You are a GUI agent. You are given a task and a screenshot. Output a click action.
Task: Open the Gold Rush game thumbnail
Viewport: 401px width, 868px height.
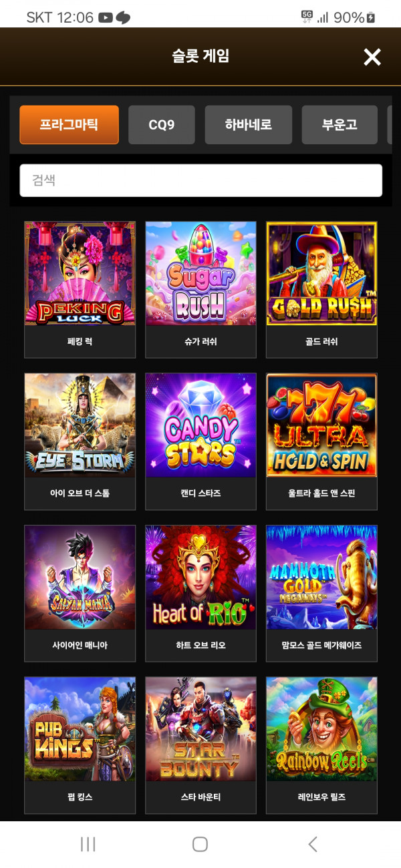[x=321, y=274]
